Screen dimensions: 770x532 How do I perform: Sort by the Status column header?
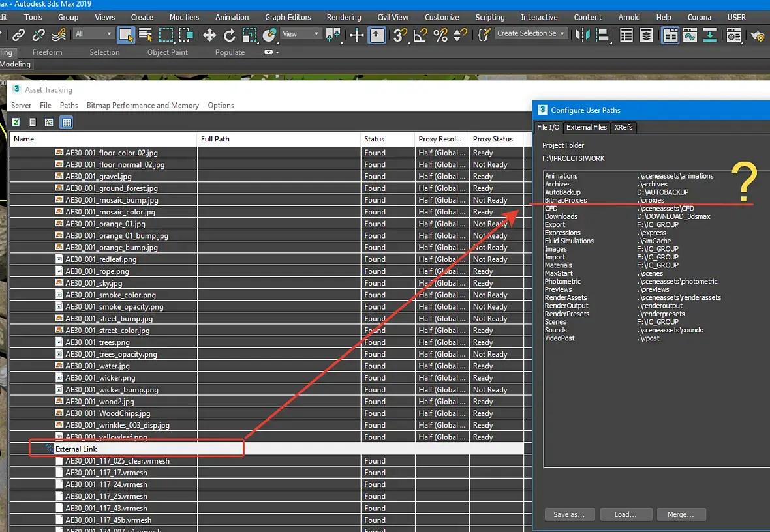(x=388, y=139)
